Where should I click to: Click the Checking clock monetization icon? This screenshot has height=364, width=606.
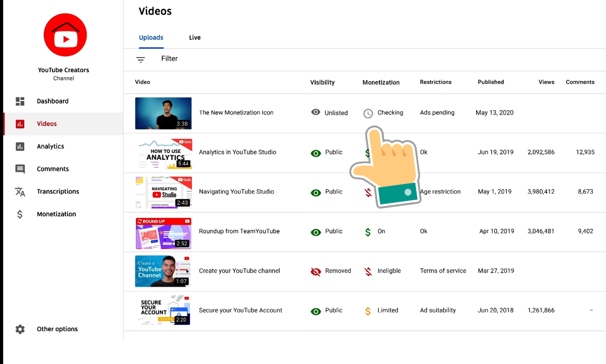(368, 114)
